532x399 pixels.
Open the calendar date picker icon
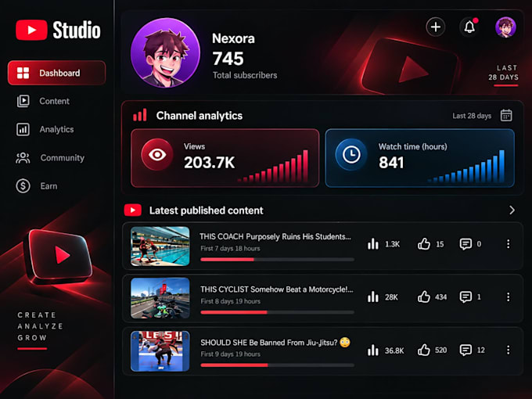point(506,115)
